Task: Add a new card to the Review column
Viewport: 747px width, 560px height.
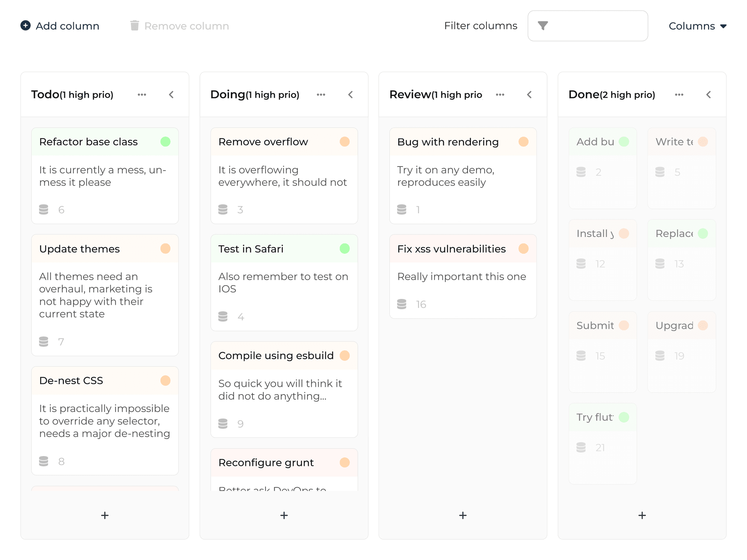Action: (462, 515)
